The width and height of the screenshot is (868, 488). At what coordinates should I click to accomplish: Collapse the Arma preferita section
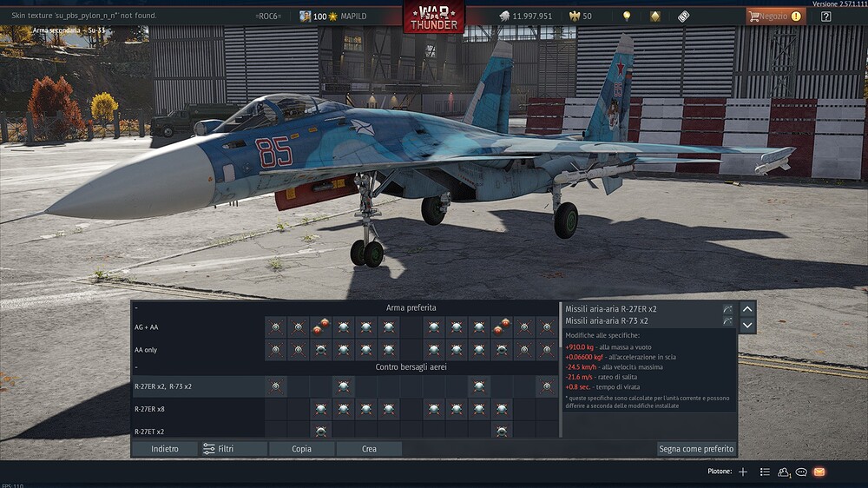click(x=136, y=307)
